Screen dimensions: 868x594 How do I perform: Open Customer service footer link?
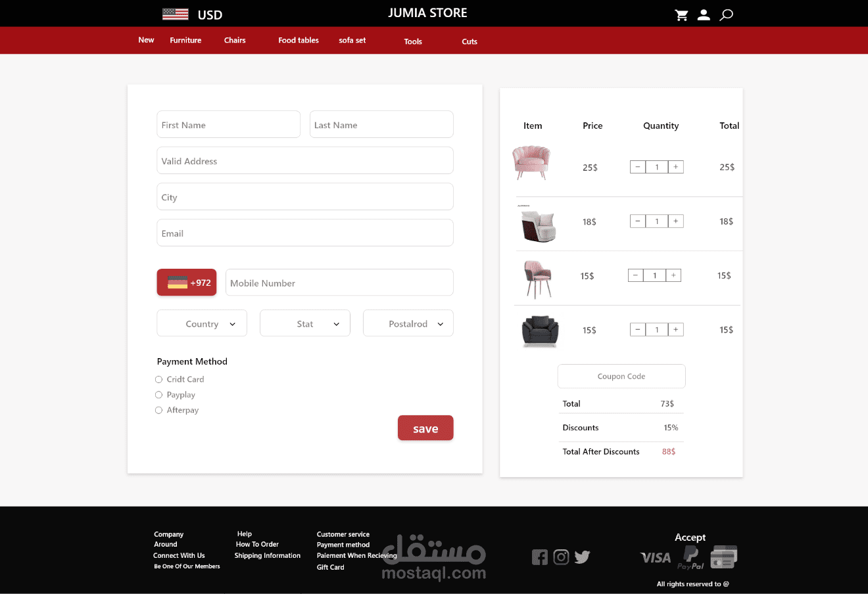(343, 534)
